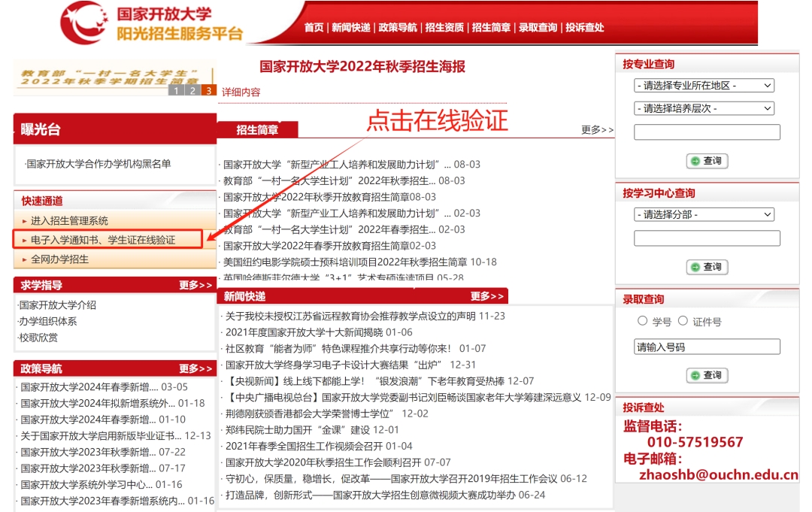Select the 证件号 radio button
812x512 pixels.
click(x=683, y=321)
